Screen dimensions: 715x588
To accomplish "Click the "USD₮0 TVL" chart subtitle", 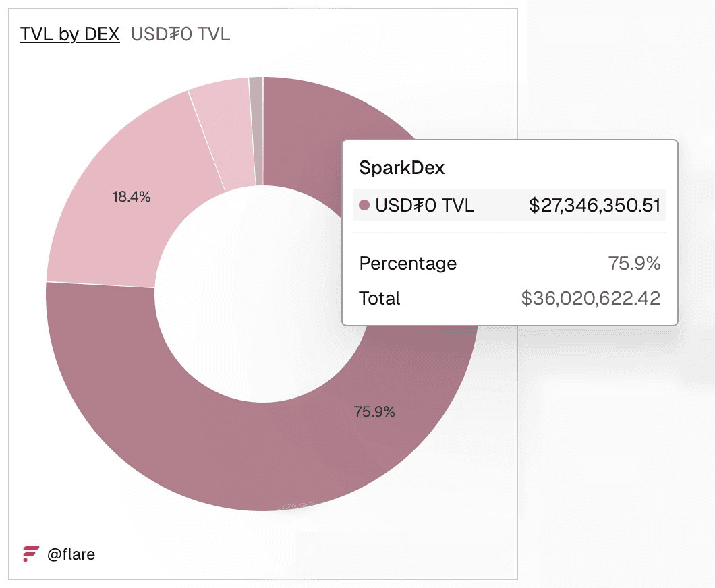I will (180, 34).
